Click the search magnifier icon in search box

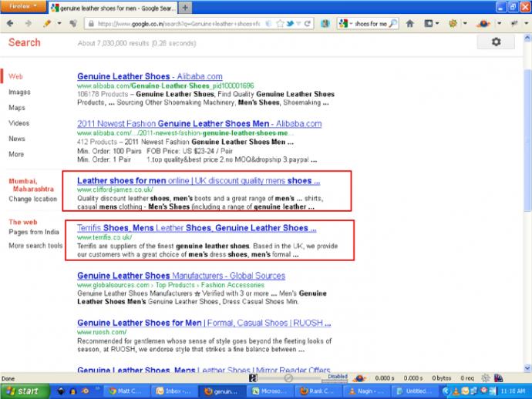point(393,24)
